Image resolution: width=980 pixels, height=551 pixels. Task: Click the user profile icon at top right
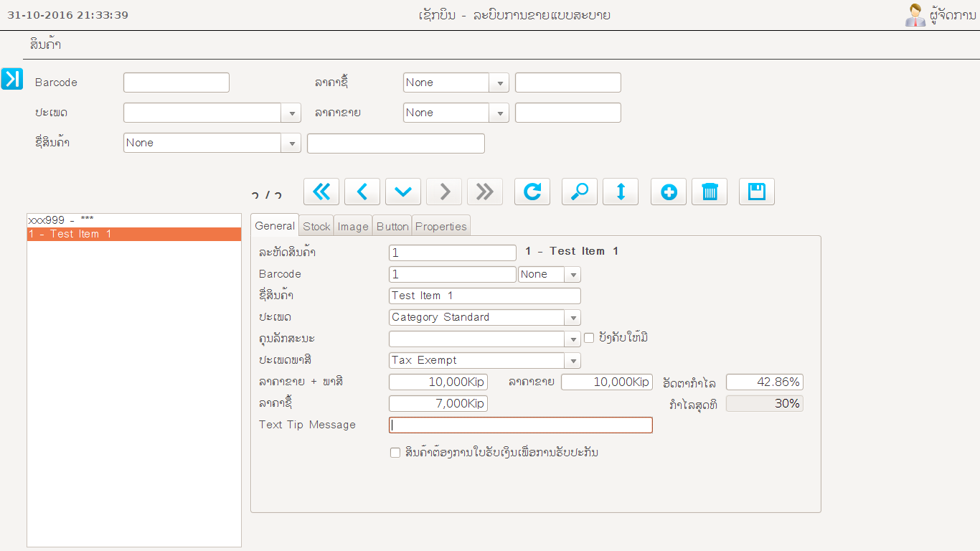click(x=915, y=15)
